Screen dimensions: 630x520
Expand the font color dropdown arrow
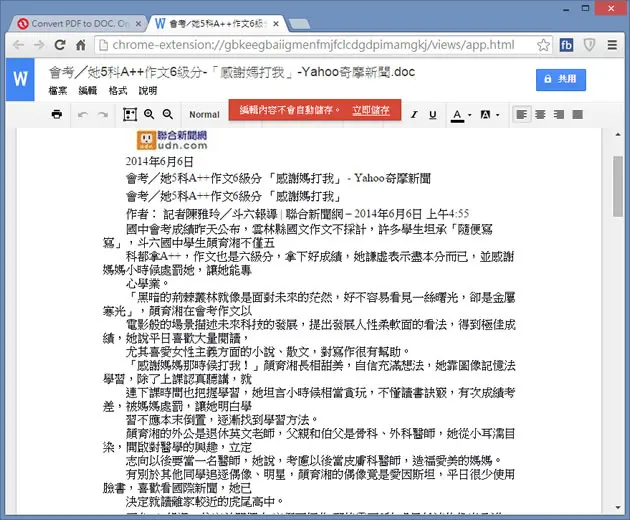[x=470, y=115]
